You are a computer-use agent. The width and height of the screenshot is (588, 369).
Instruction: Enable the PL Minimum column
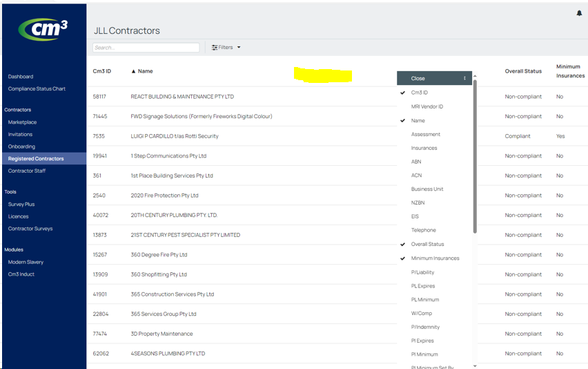(425, 300)
